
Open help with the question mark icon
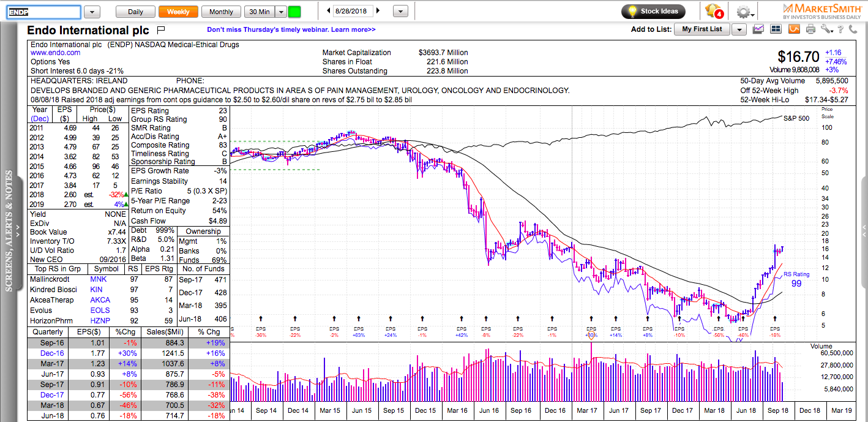(x=842, y=29)
